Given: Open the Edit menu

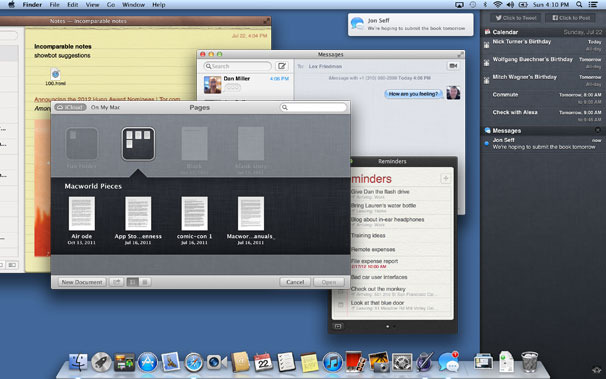Looking at the screenshot, I should click(x=73, y=5).
